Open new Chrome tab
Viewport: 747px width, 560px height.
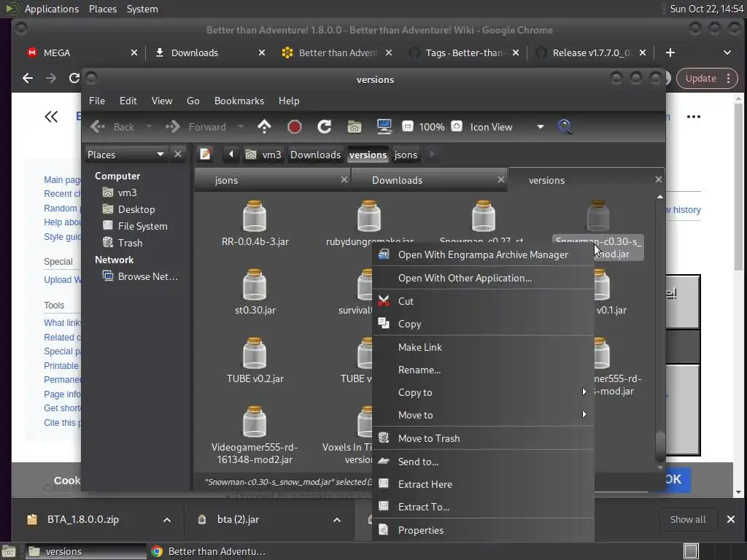point(670,52)
